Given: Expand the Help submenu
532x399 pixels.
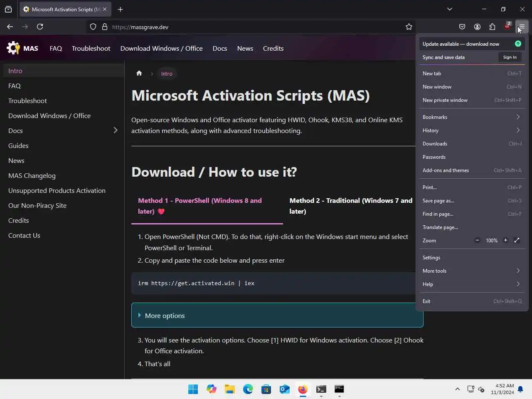Looking at the screenshot, I should click(x=472, y=284).
